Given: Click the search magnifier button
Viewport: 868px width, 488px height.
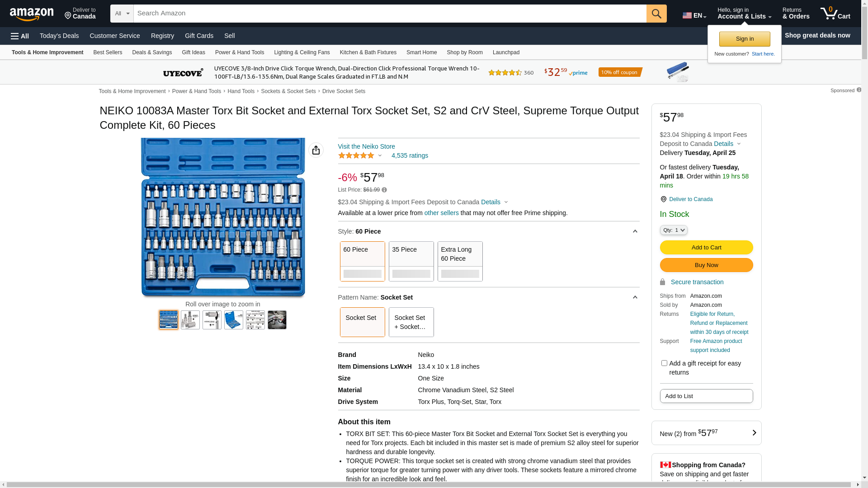Looking at the screenshot, I should pyautogui.click(x=656, y=14).
